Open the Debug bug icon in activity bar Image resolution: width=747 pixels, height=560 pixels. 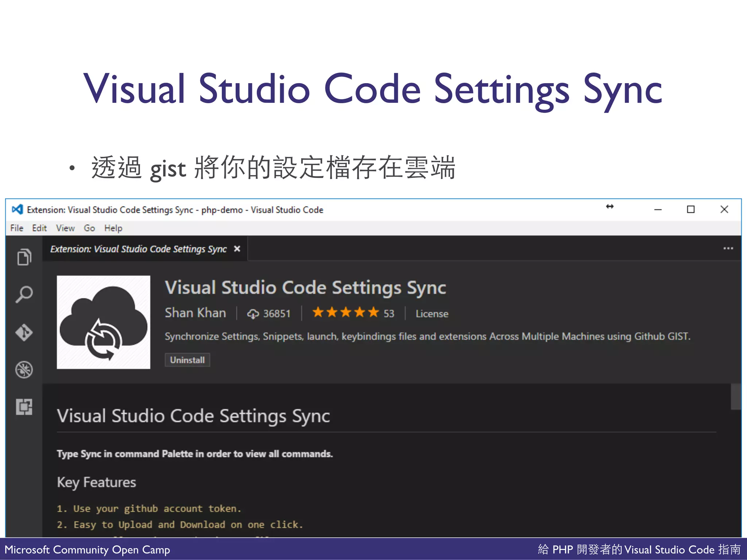point(24,370)
